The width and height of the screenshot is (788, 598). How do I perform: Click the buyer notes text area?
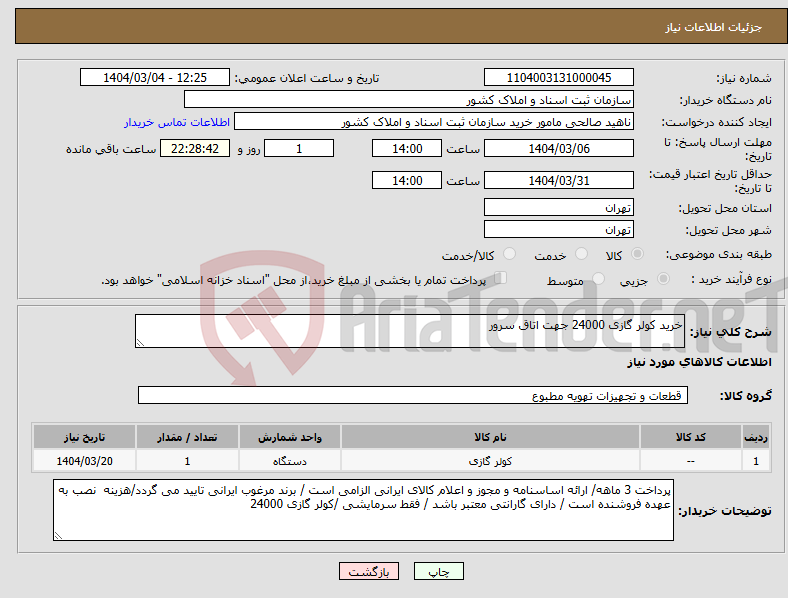(x=363, y=510)
